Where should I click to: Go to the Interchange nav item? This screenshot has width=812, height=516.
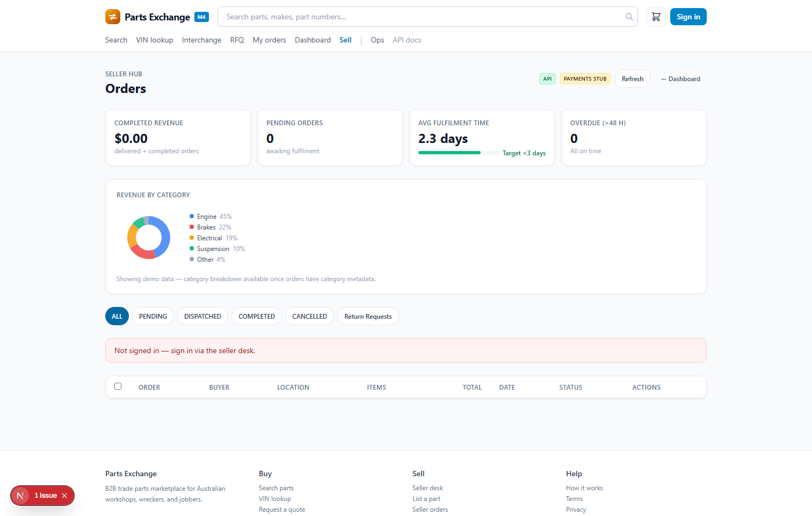(201, 40)
